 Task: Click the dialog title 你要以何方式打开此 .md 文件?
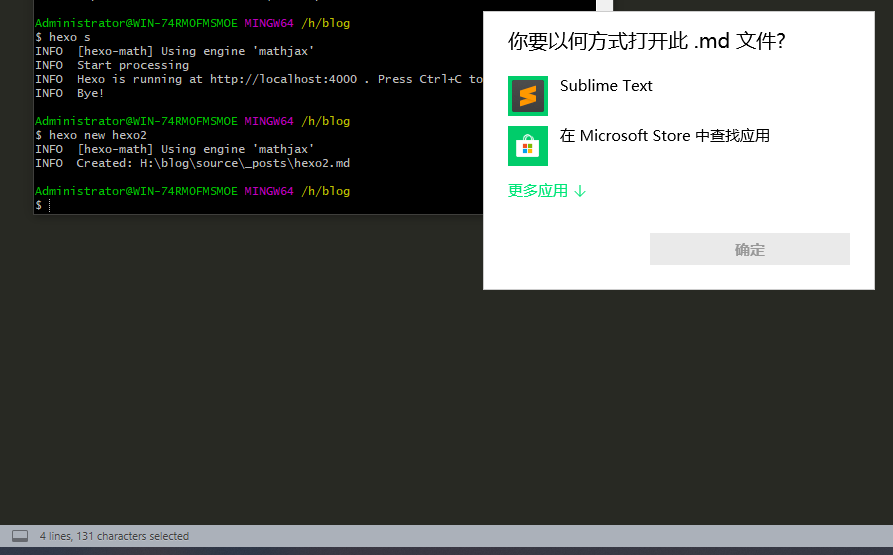click(x=646, y=41)
